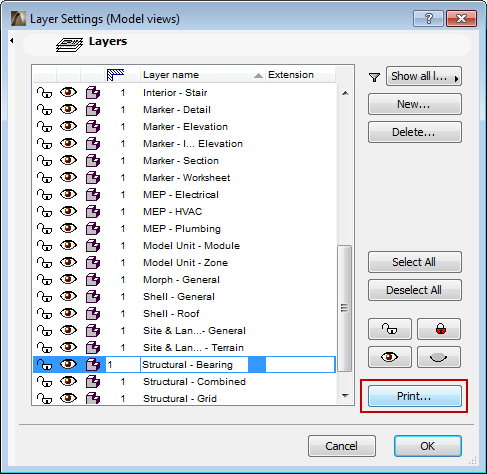The height and width of the screenshot is (474, 487).
Task: Click the scroll down arrow of layer list
Action: (x=345, y=396)
